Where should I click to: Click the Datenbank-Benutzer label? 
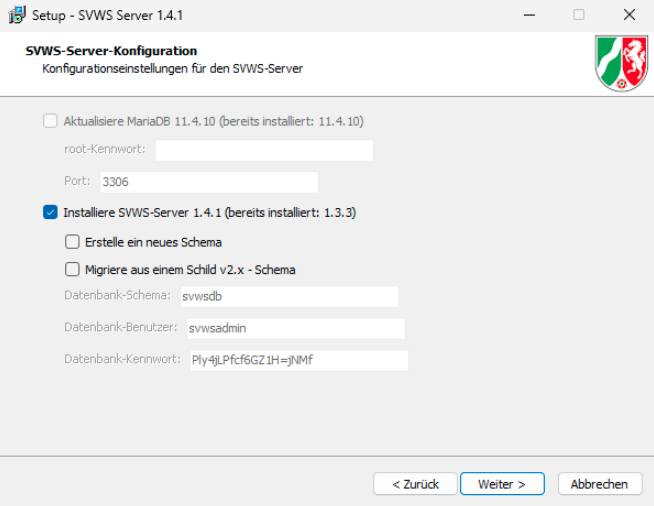coord(121,327)
